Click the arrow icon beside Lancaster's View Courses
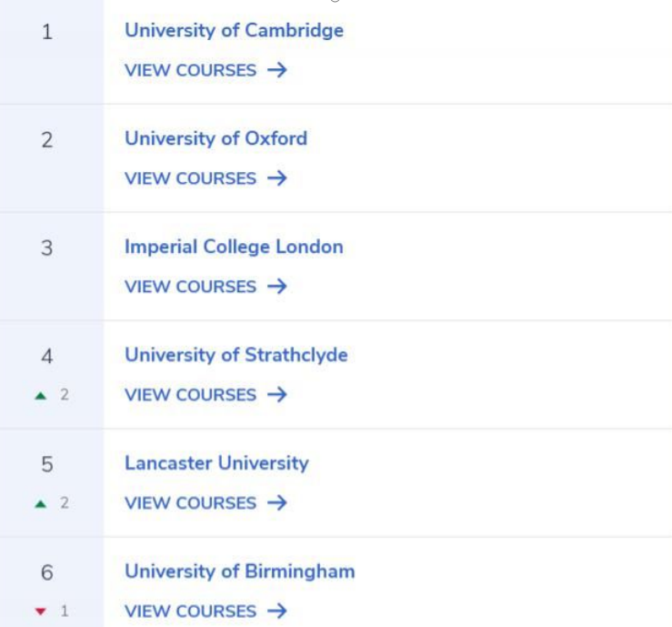Image resolution: width=672 pixels, height=627 pixels. point(276,502)
